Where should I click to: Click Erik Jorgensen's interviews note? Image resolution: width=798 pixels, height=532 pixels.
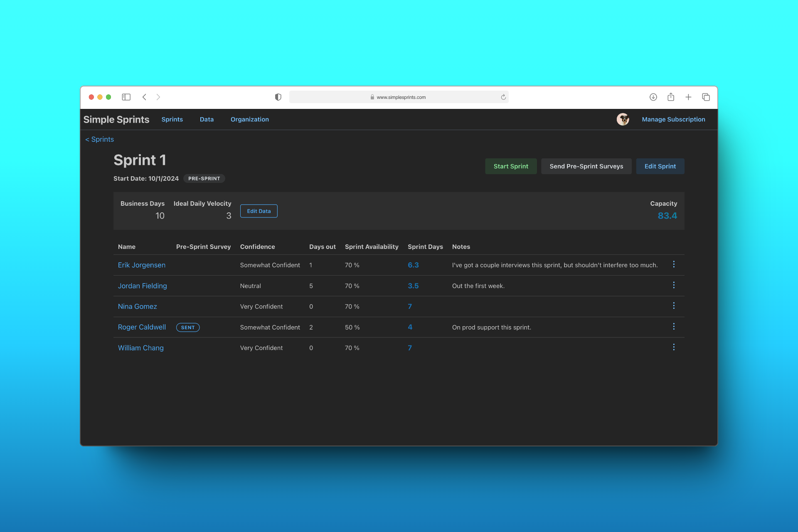(x=555, y=265)
